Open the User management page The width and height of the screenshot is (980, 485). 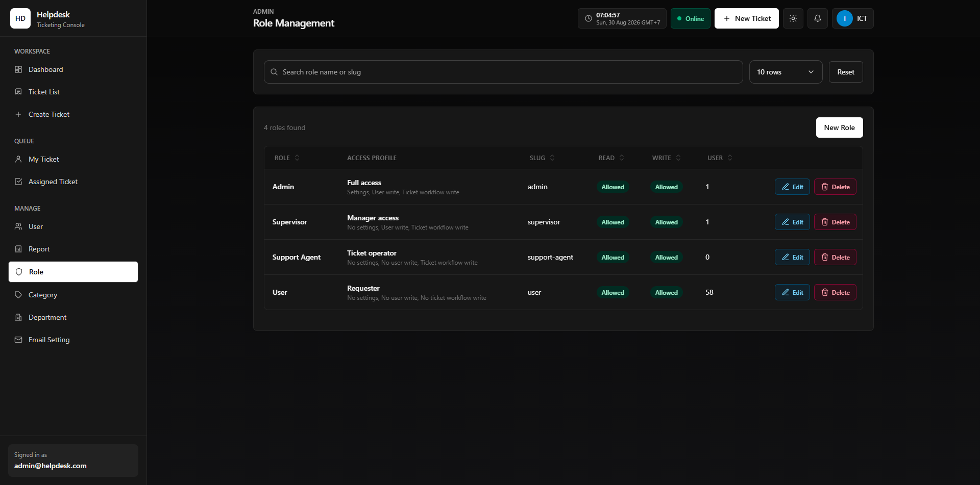click(73, 226)
